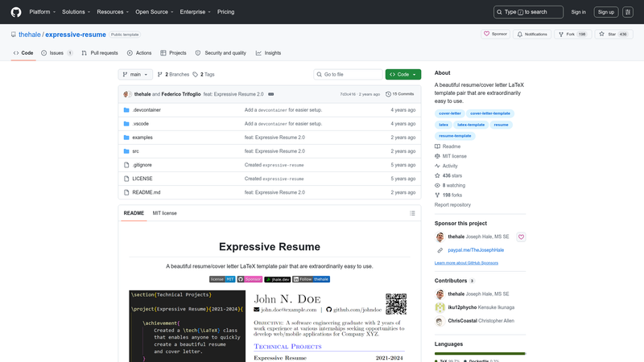This screenshot has width=644, height=362.
Task: Open the 436 stars link
Action: (x=448, y=175)
